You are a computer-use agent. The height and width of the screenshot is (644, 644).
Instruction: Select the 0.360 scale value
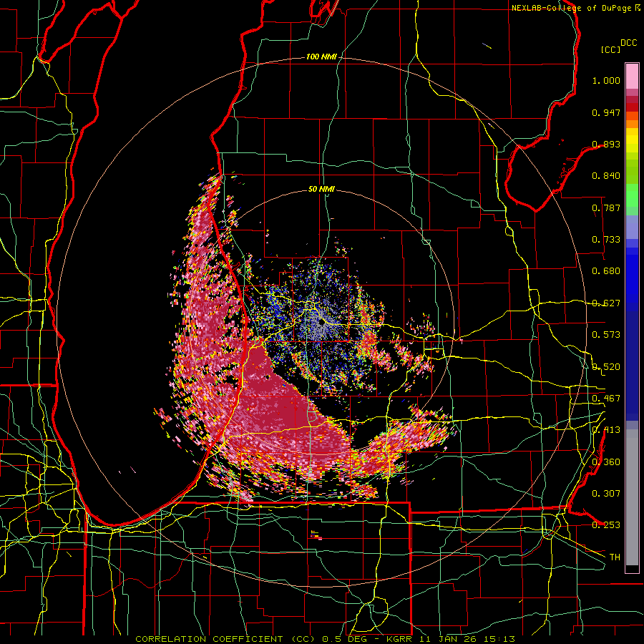606,462
